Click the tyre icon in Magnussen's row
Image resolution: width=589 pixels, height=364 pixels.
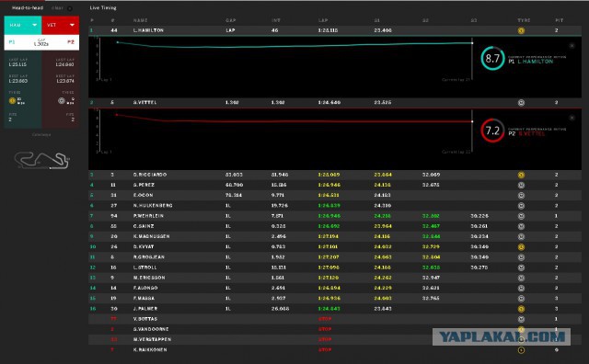(521, 237)
